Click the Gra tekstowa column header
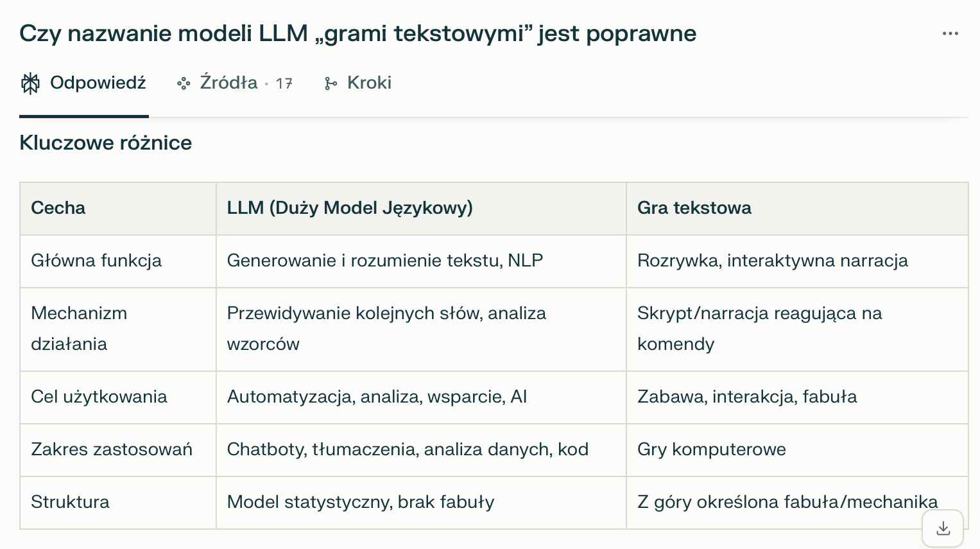This screenshot has width=980, height=549. [694, 208]
